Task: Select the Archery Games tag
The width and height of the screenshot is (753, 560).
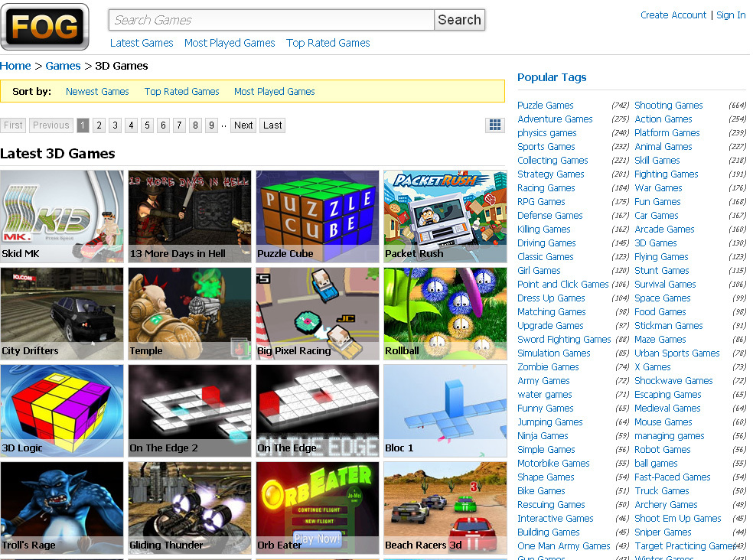Action: [x=666, y=505]
